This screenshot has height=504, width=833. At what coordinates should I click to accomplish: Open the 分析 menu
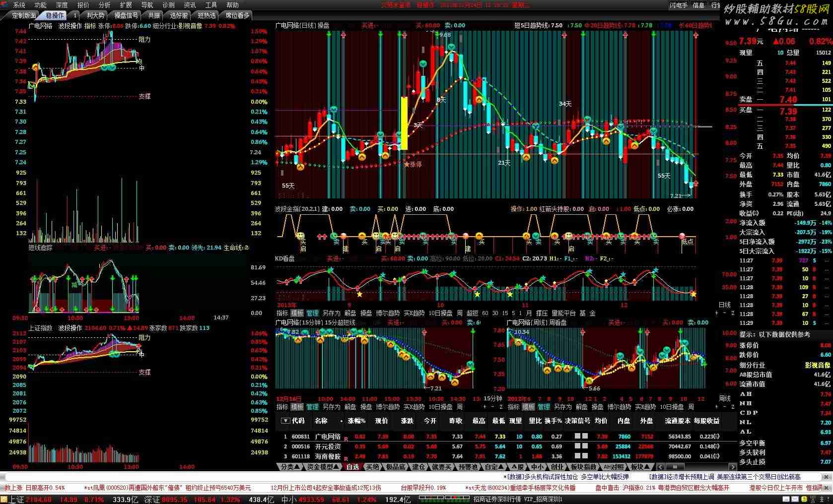tap(104, 5)
